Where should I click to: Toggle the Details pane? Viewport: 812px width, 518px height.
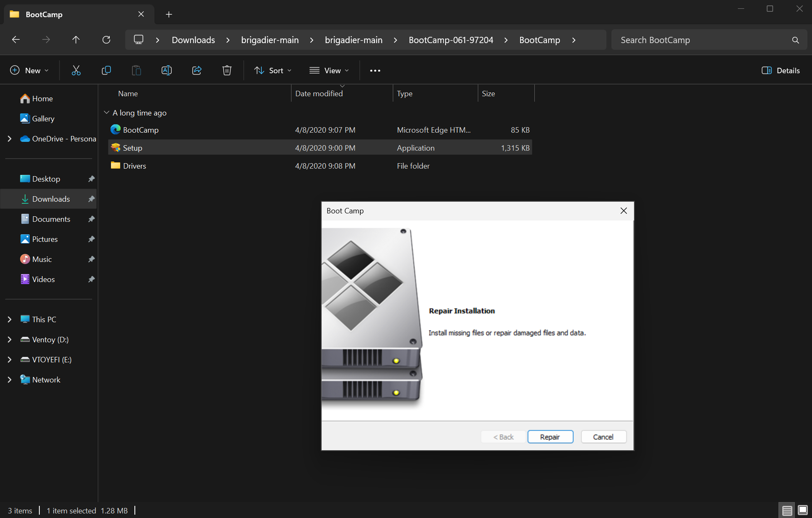pyautogui.click(x=780, y=70)
